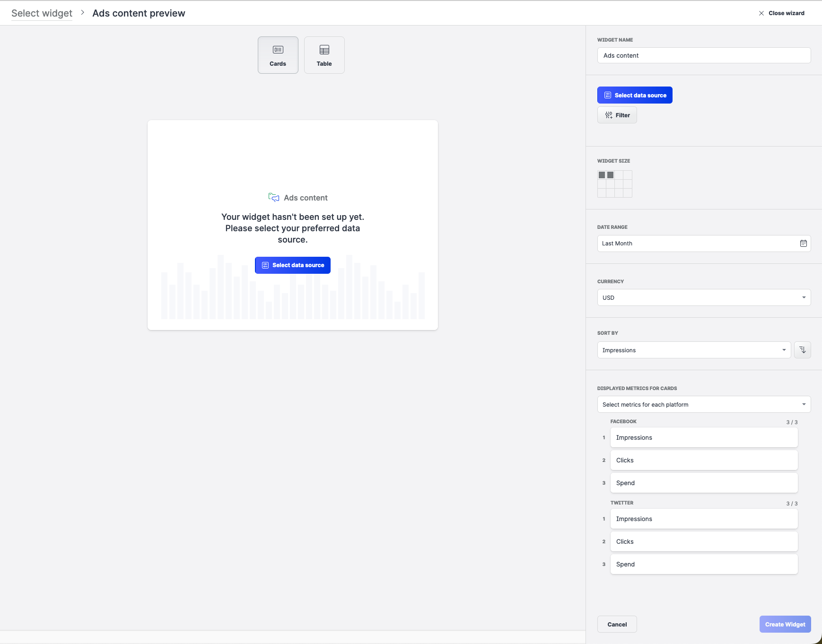Click the Ads content icon in preview
The width and height of the screenshot is (822, 644).
[274, 198]
